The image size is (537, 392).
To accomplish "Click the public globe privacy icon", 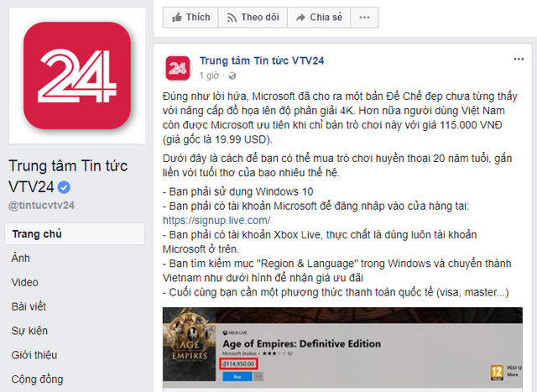I will [x=232, y=76].
